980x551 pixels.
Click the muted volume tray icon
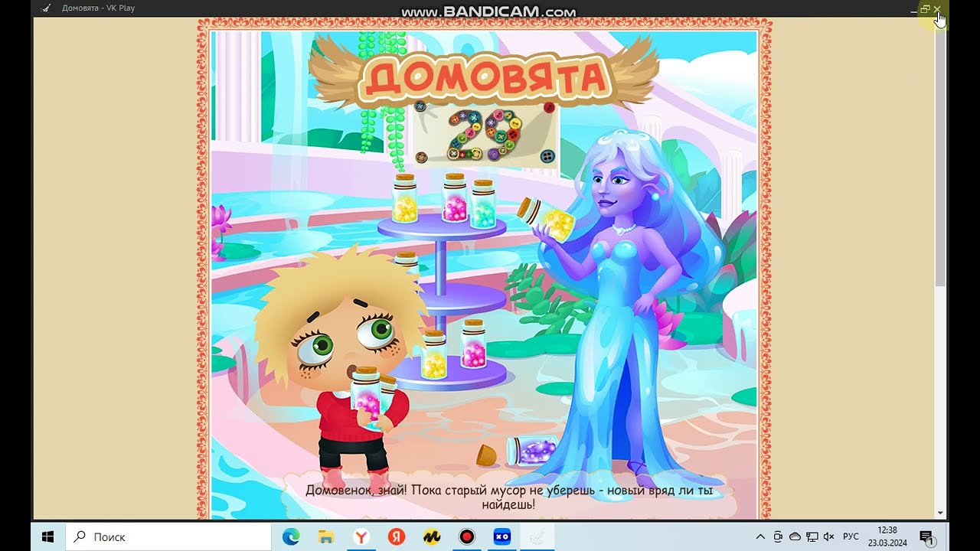pos(828,536)
